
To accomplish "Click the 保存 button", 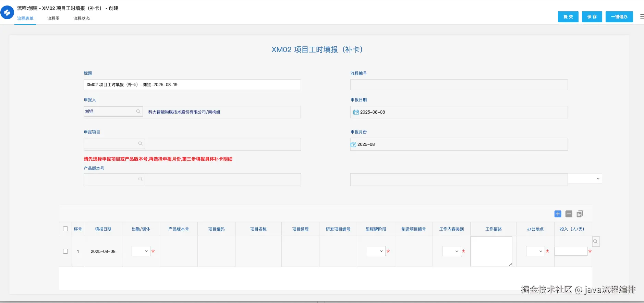I will [592, 17].
